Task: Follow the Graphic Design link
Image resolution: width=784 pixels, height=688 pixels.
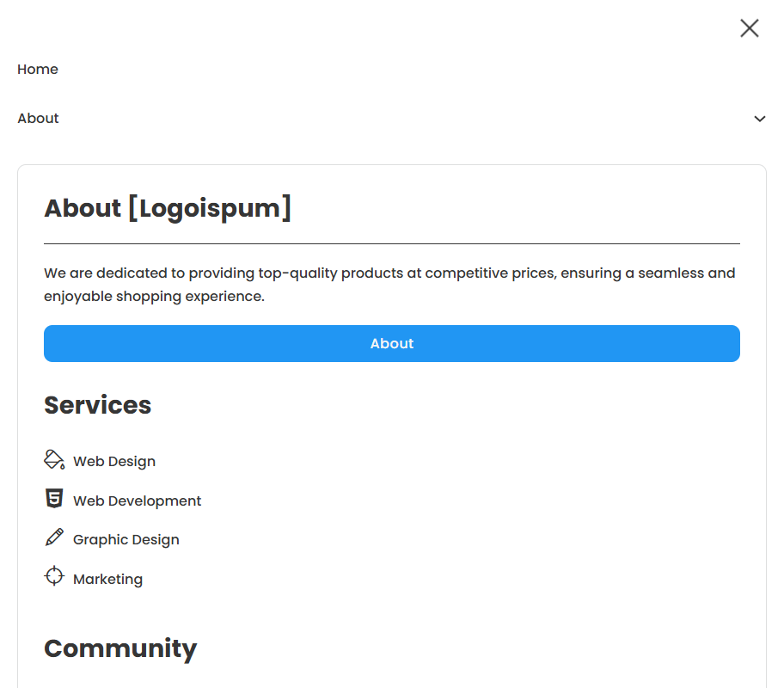Action: [126, 540]
